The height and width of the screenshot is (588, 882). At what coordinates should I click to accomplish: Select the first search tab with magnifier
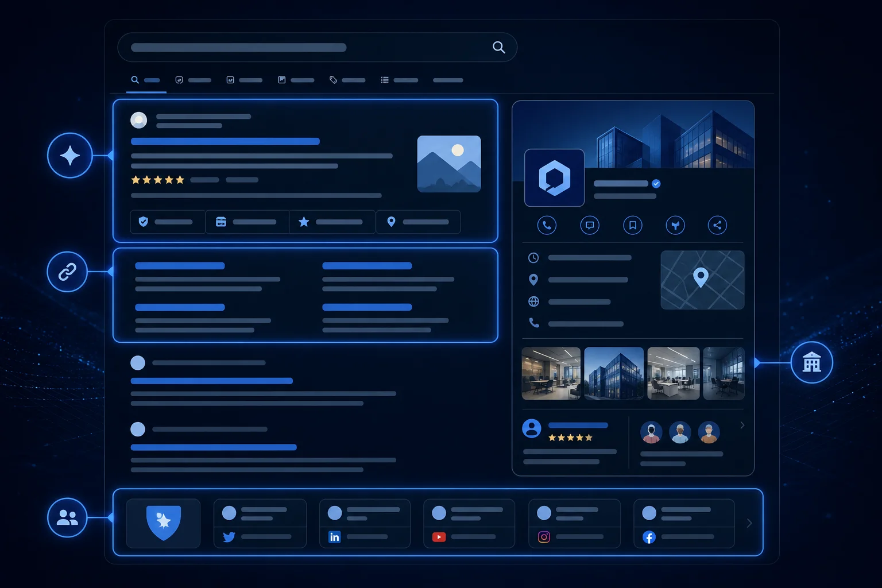pyautogui.click(x=146, y=80)
